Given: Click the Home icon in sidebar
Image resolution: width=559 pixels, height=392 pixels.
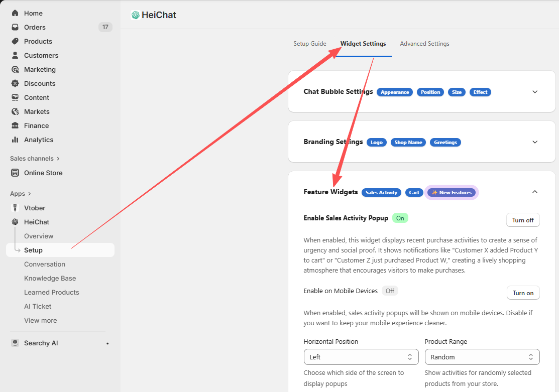Looking at the screenshot, I should point(15,13).
